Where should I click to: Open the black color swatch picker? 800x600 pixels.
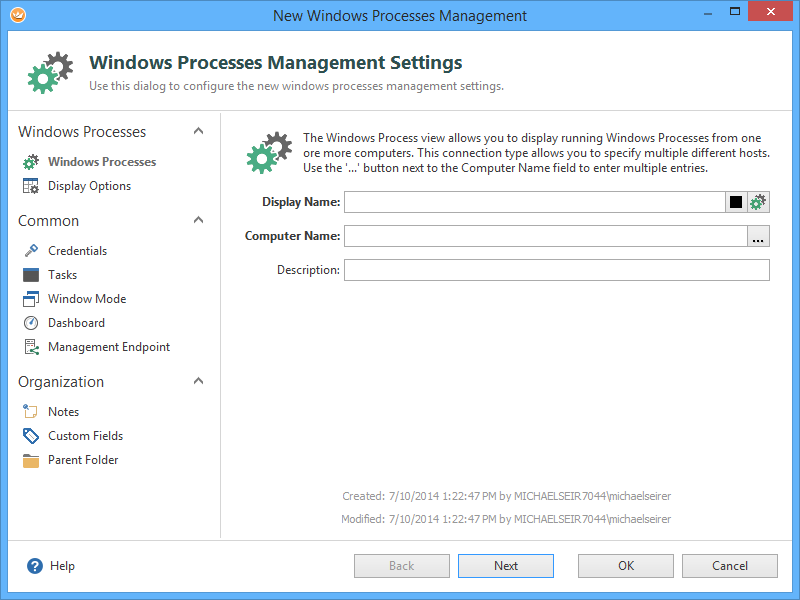(736, 202)
